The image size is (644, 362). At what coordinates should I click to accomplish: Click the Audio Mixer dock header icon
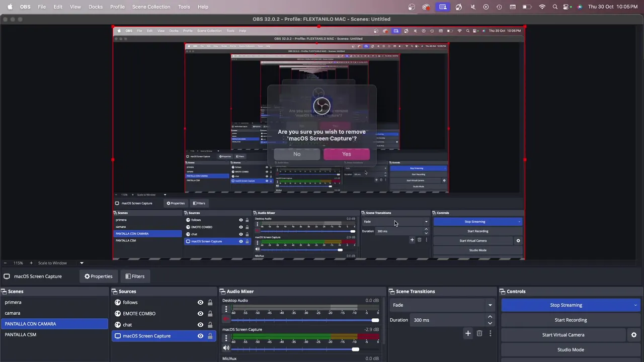(222, 291)
